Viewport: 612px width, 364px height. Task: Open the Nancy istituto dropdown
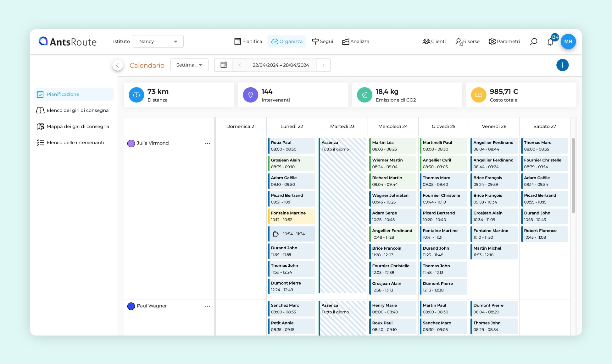click(x=158, y=41)
